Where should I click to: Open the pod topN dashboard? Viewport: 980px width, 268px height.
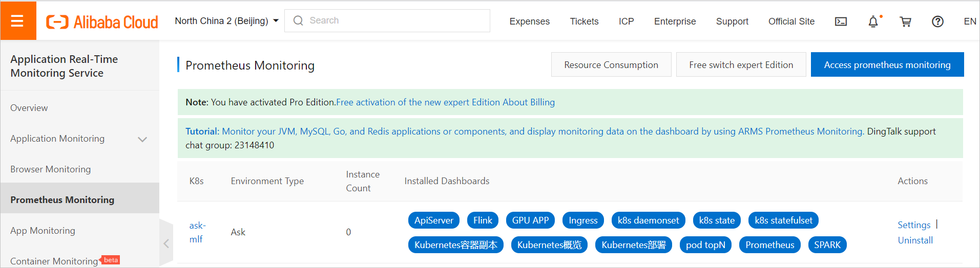[705, 245]
